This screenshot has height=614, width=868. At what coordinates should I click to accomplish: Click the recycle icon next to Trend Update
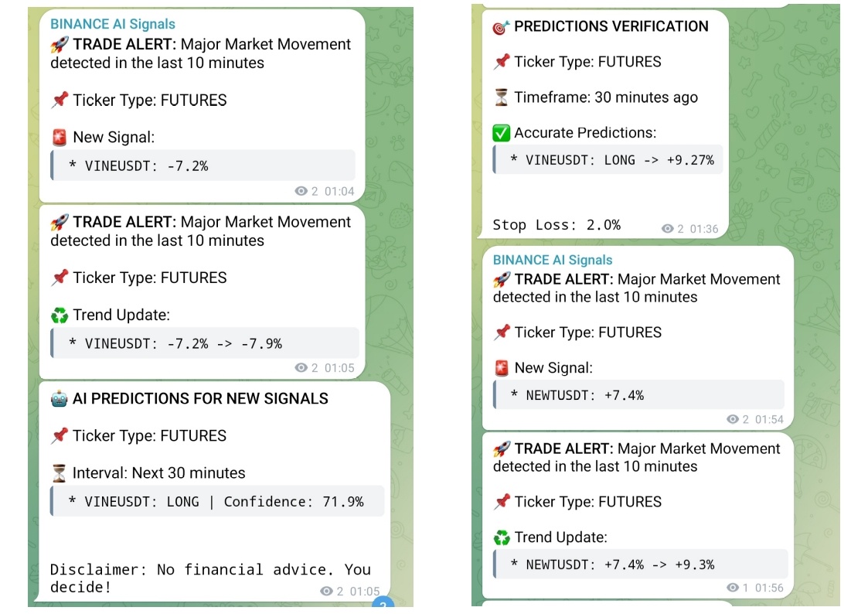click(59, 315)
